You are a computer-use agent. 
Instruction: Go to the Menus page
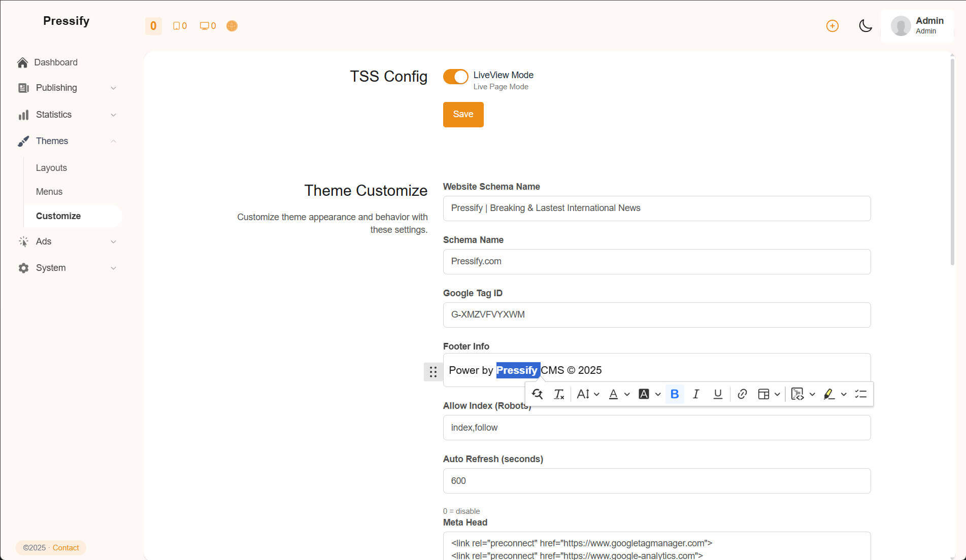(49, 192)
